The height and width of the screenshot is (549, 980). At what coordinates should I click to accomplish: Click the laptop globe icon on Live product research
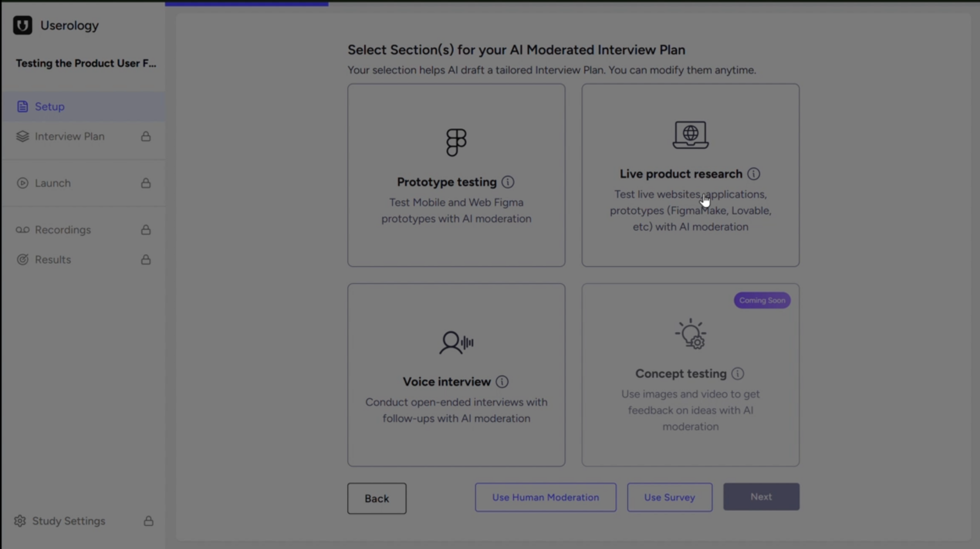(690, 135)
